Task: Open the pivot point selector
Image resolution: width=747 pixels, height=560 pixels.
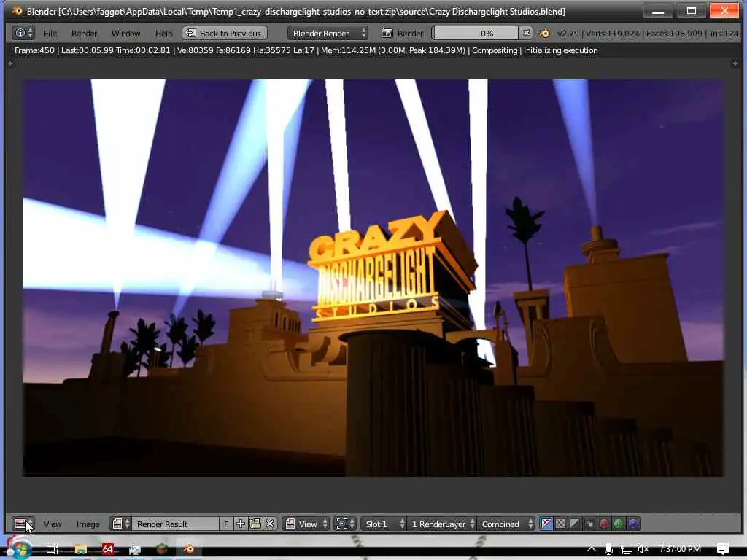Action: click(345, 524)
